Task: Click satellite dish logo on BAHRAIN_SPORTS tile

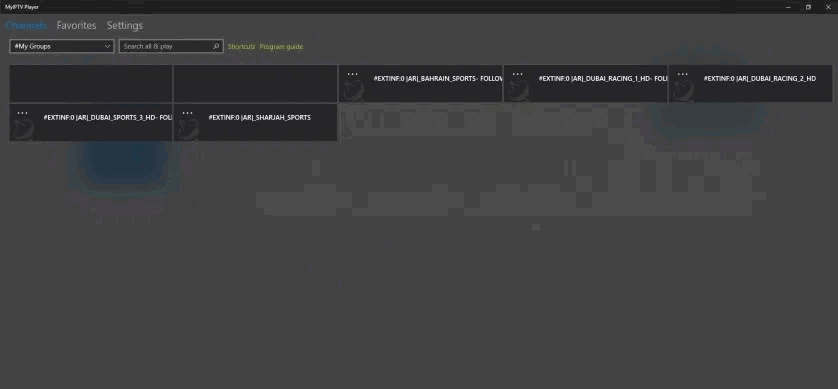Action: click(x=353, y=90)
